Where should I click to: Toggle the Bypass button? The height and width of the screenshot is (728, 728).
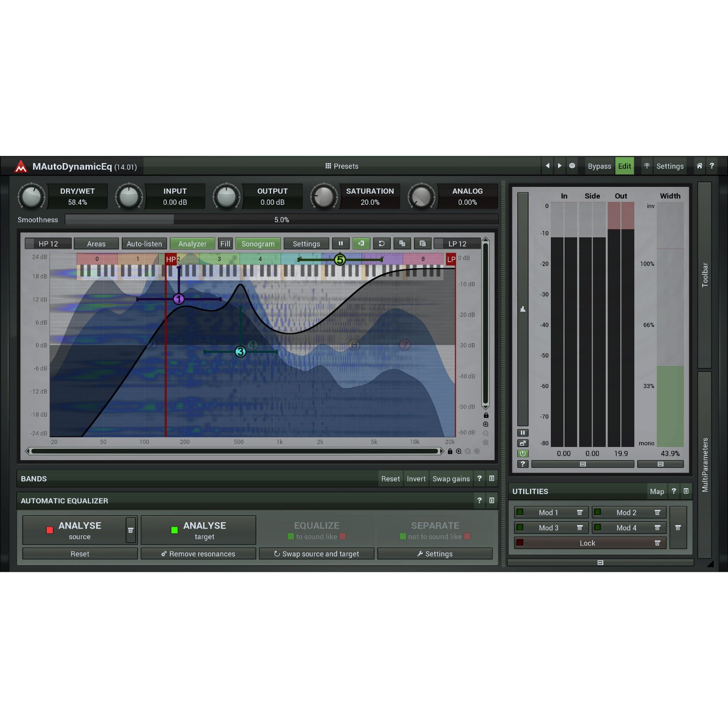pos(599,166)
